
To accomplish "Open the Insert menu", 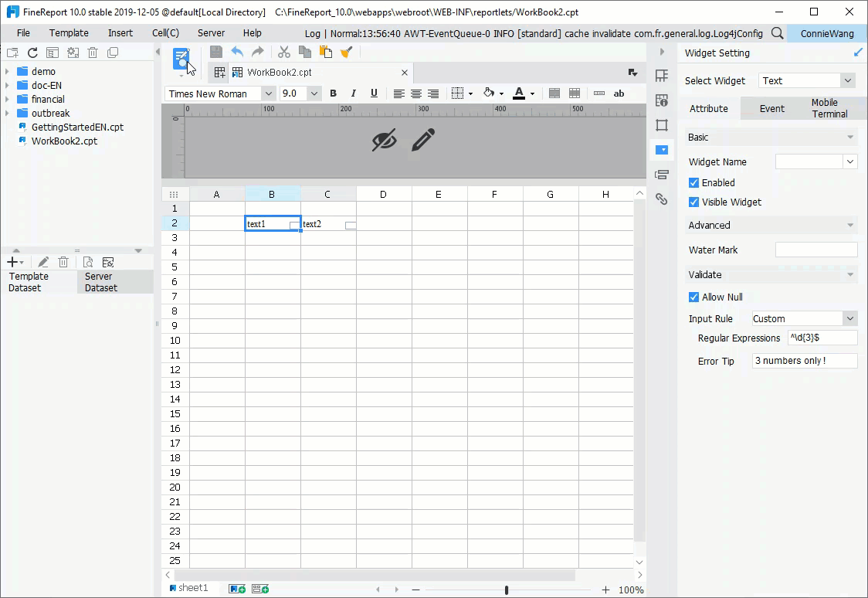I will [120, 33].
